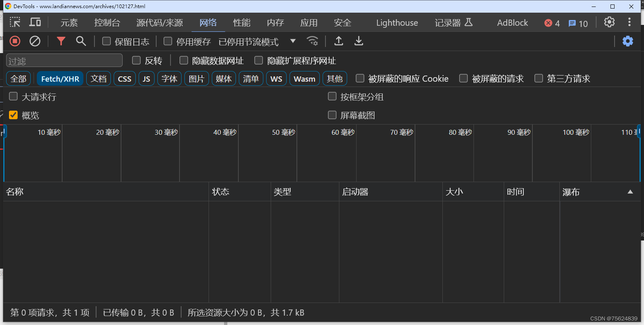Export HAR file download icon

point(359,41)
